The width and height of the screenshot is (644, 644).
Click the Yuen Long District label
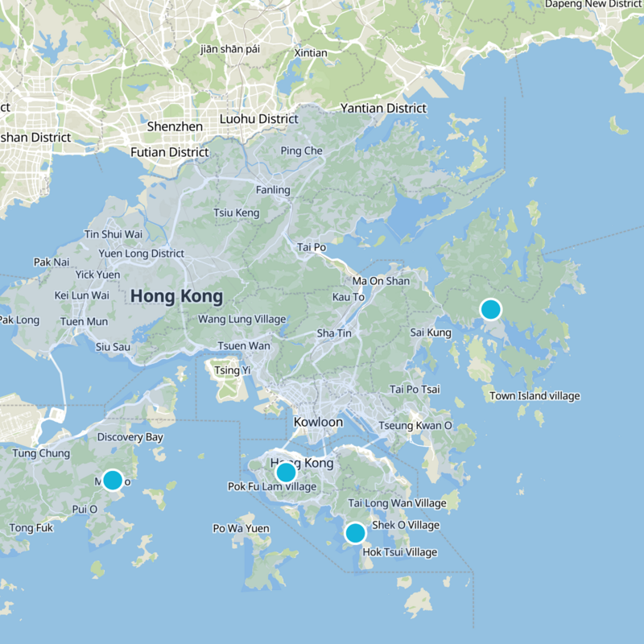pyautogui.click(x=142, y=254)
